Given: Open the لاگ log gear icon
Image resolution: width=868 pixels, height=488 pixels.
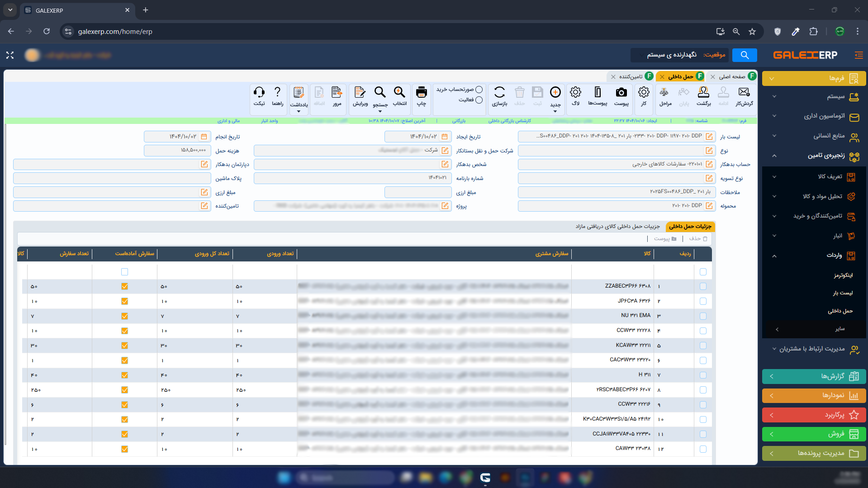Looking at the screenshot, I should coord(575,93).
